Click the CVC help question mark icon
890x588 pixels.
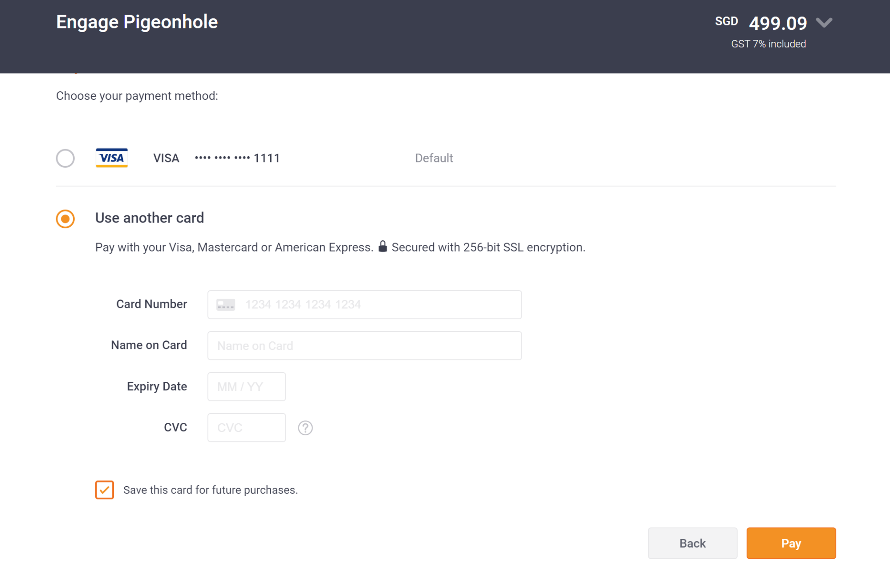coord(305,428)
